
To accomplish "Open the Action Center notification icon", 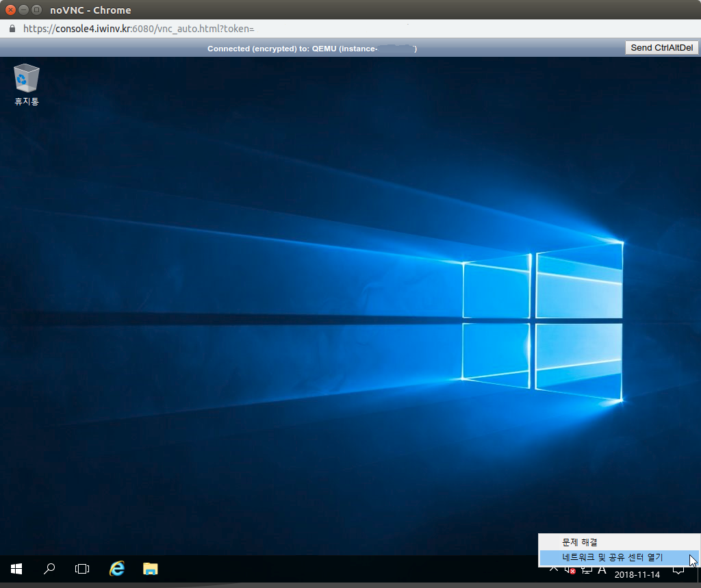I will (678, 570).
